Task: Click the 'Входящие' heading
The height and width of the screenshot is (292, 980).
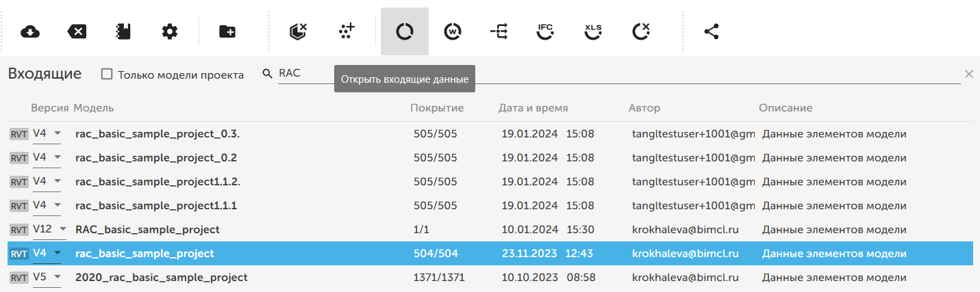Action: (45, 74)
